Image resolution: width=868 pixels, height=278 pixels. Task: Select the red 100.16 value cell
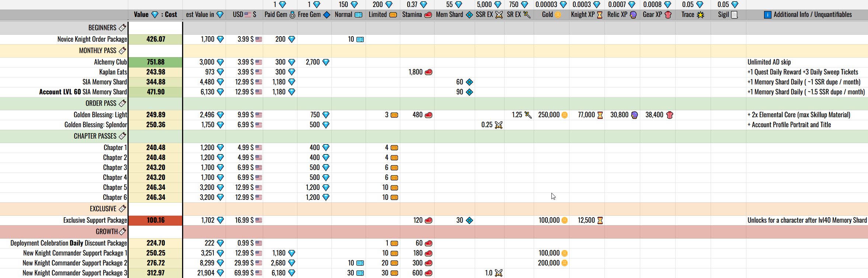(x=156, y=220)
